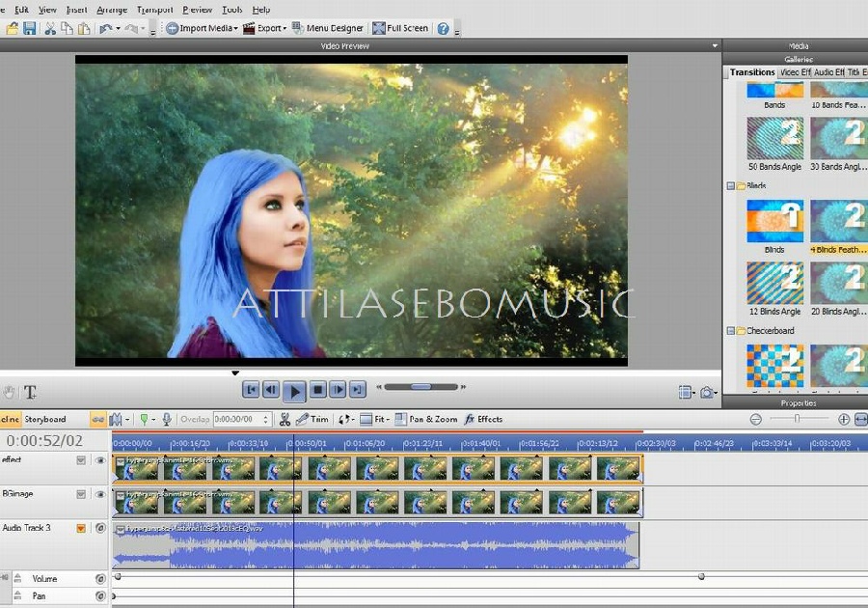
Task: Open the Arrange menu
Action: (x=112, y=10)
